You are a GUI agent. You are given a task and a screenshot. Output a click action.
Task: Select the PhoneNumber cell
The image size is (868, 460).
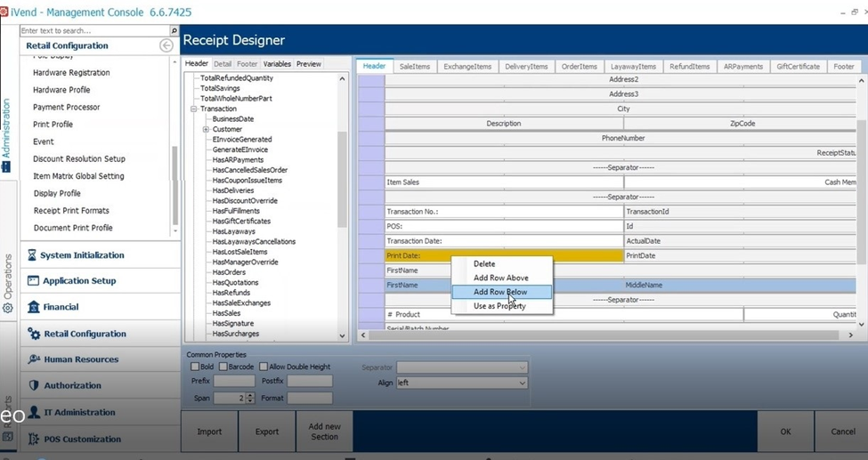[x=621, y=138]
